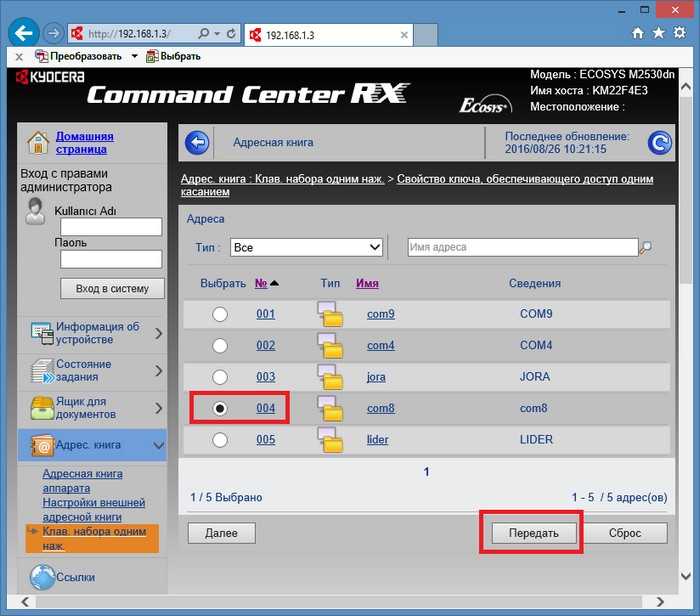Image resolution: width=700 pixels, height=616 pixels.
Task: Click the blue back arrow in Адресная книга header
Action: coord(197,143)
